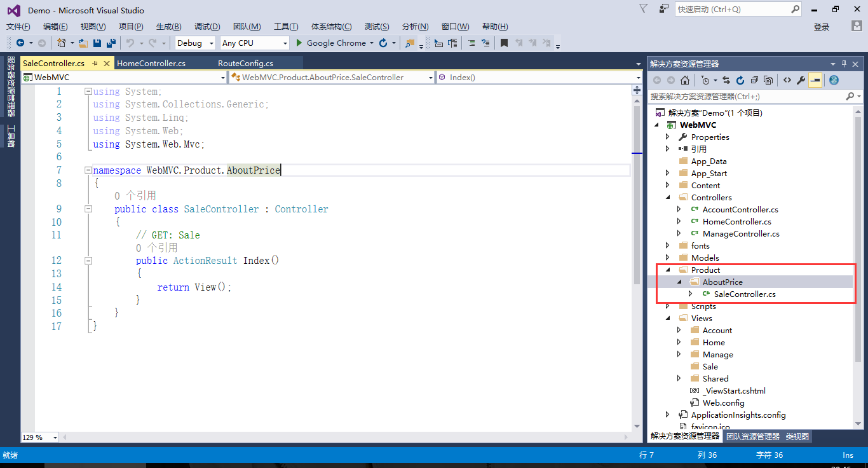Viewport: 868px width, 468px height.
Task: Click the Find in Files toolbar icon
Action: point(410,43)
